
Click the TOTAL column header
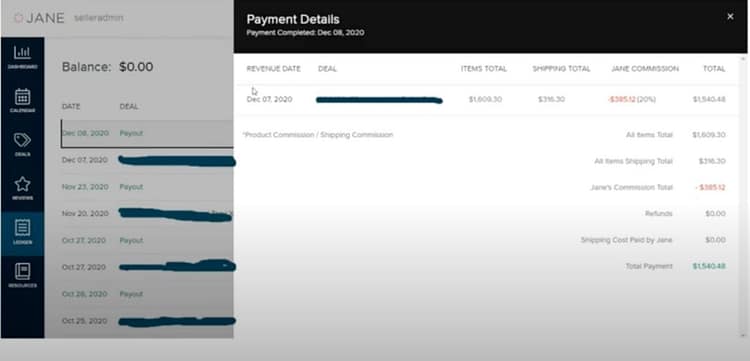[714, 69]
